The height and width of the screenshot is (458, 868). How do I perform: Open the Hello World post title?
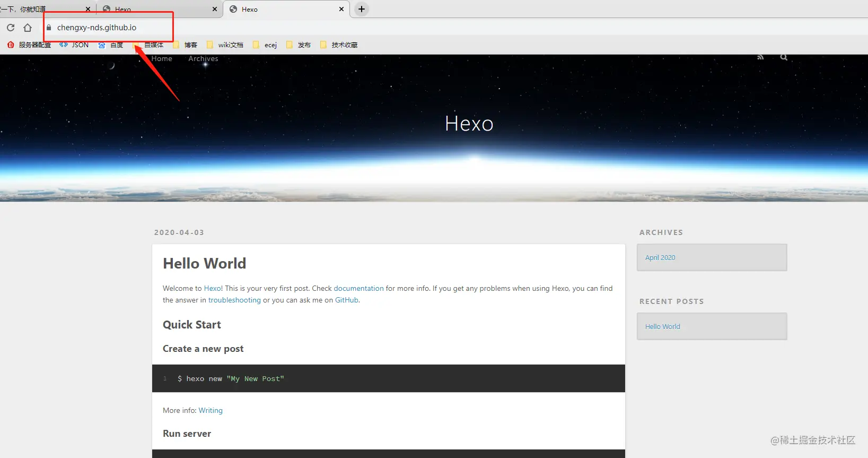205,263
